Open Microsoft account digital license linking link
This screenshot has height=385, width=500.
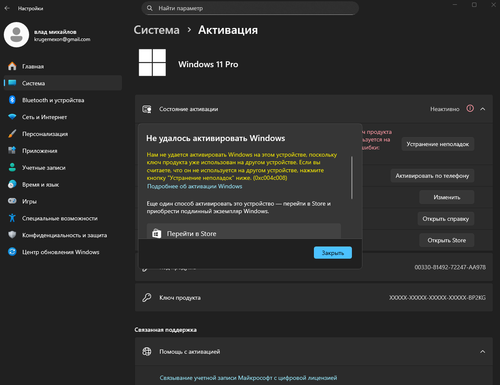248,378
